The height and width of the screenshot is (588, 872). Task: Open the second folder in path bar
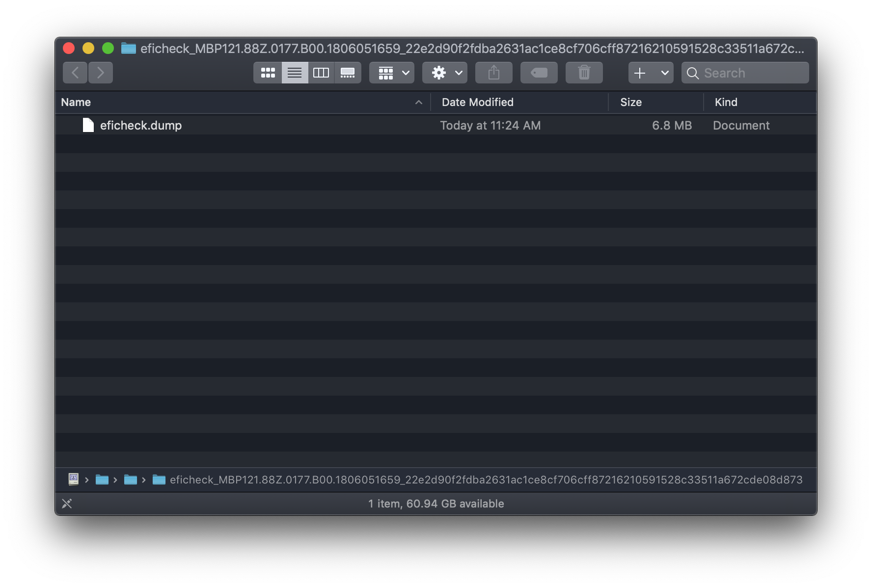(131, 480)
